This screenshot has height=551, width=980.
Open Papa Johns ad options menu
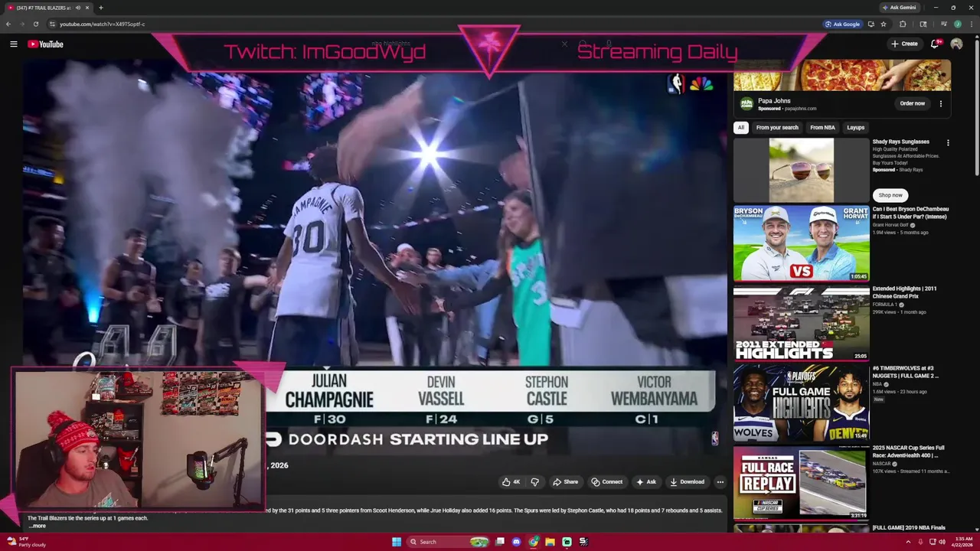pyautogui.click(x=941, y=103)
